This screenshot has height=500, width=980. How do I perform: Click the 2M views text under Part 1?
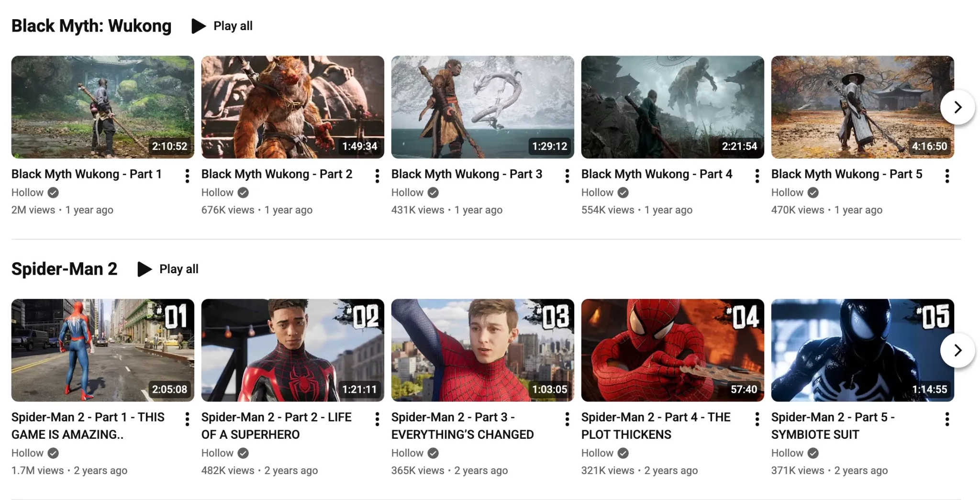(x=33, y=210)
